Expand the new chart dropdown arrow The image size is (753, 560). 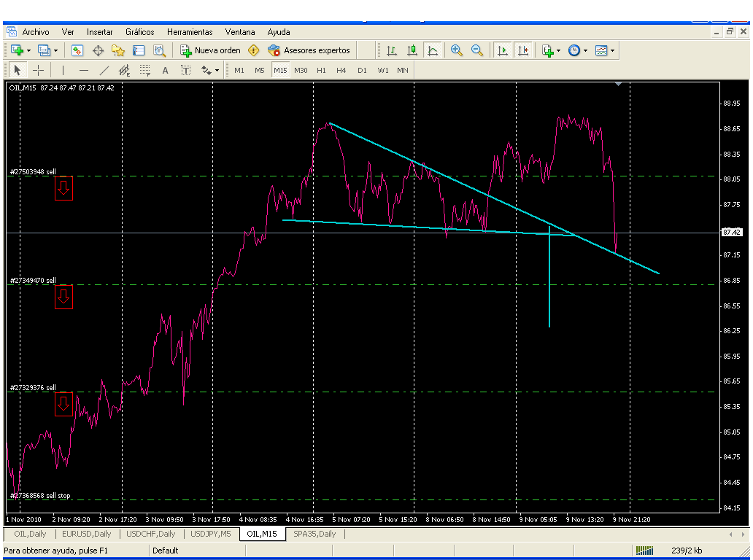[x=28, y=50]
